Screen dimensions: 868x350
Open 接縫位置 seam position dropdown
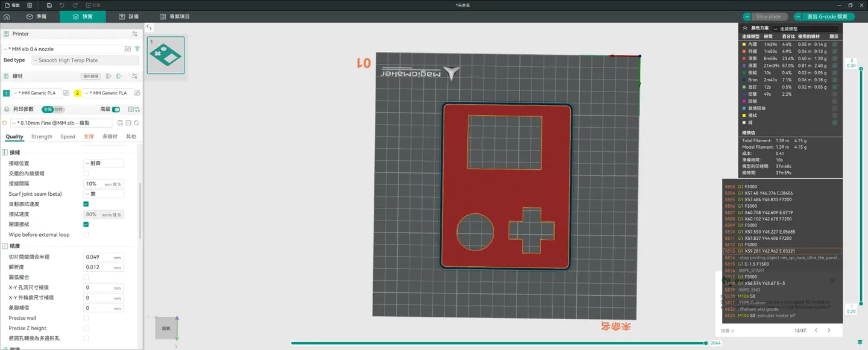(x=104, y=163)
